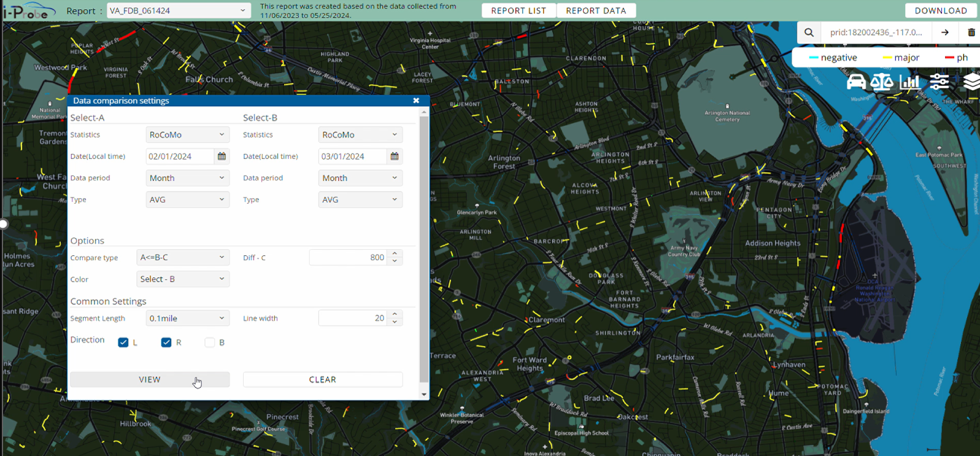
Task: Open Select-A date calendar picker
Action: pyautogui.click(x=222, y=157)
